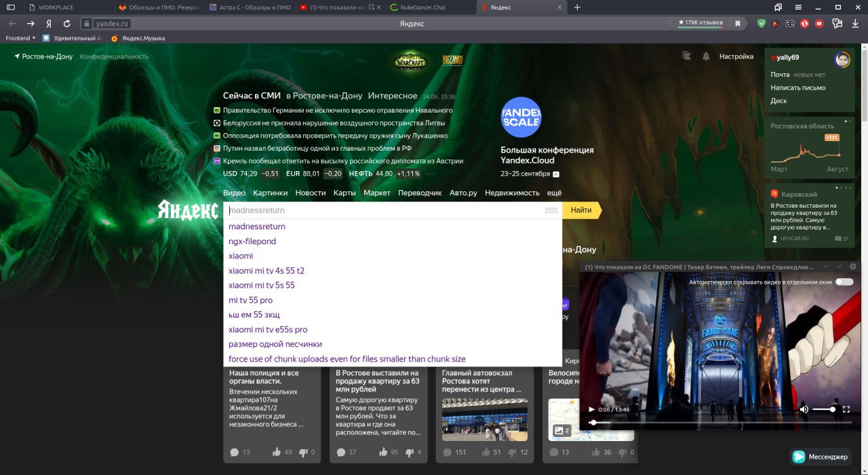Click the notifications bell on Yandex
The height and width of the screenshot is (475, 868).
click(x=706, y=56)
